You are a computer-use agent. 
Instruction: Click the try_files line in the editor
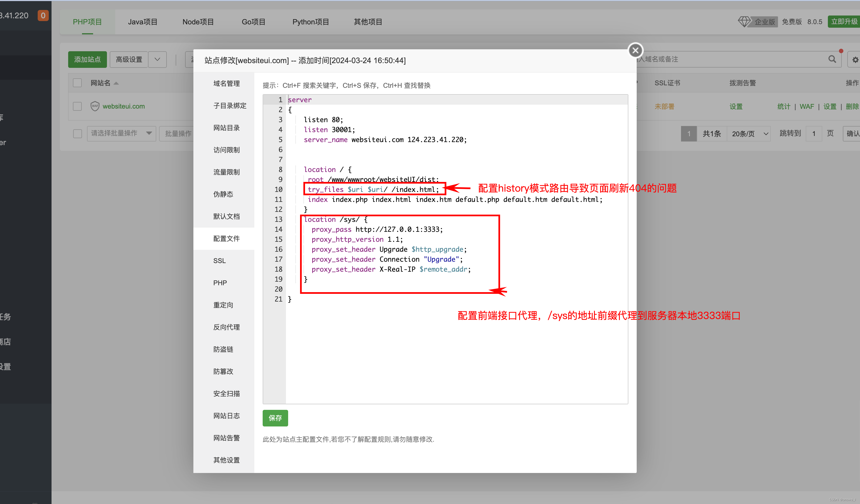tap(373, 190)
